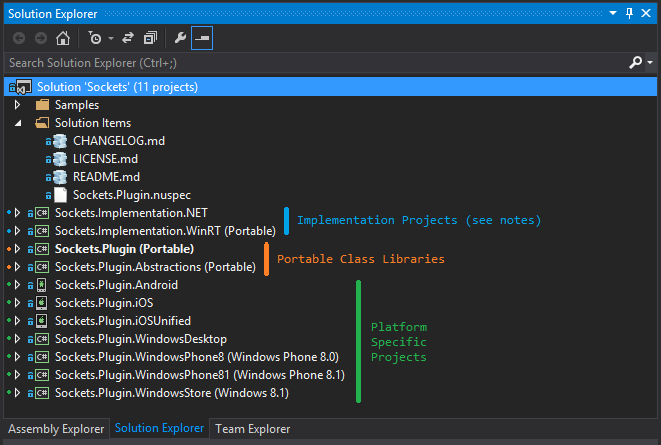Select README.md file

click(x=106, y=177)
